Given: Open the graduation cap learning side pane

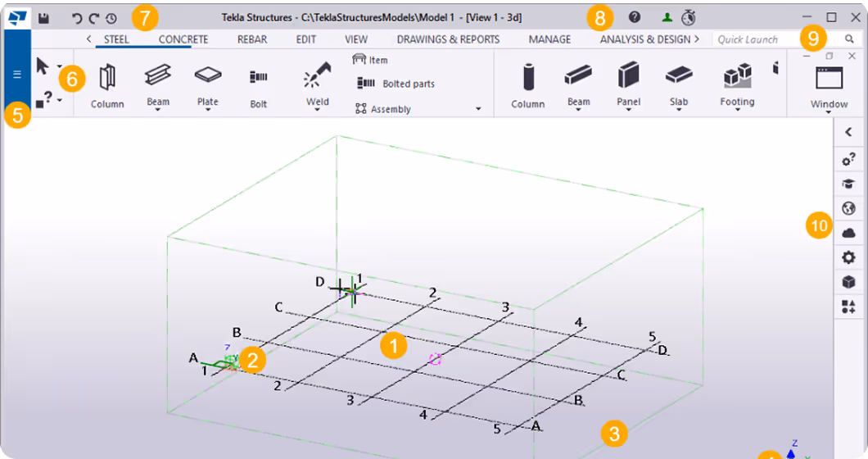Looking at the screenshot, I should (x=848, y=184).
